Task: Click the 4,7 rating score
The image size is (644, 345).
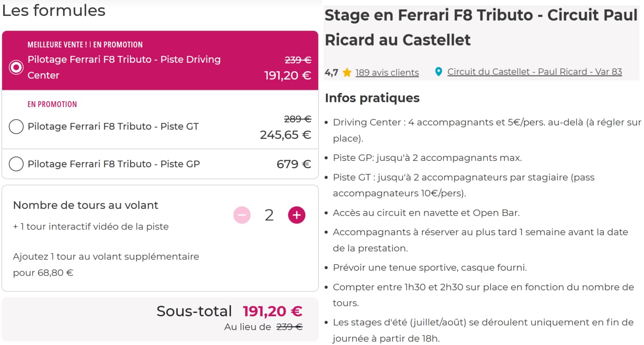Action: (331, 72)
